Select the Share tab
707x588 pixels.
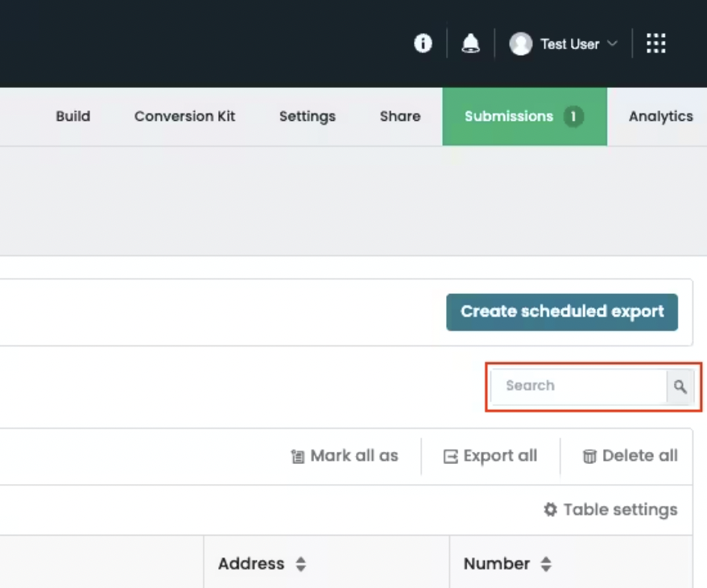pos(400,116)
